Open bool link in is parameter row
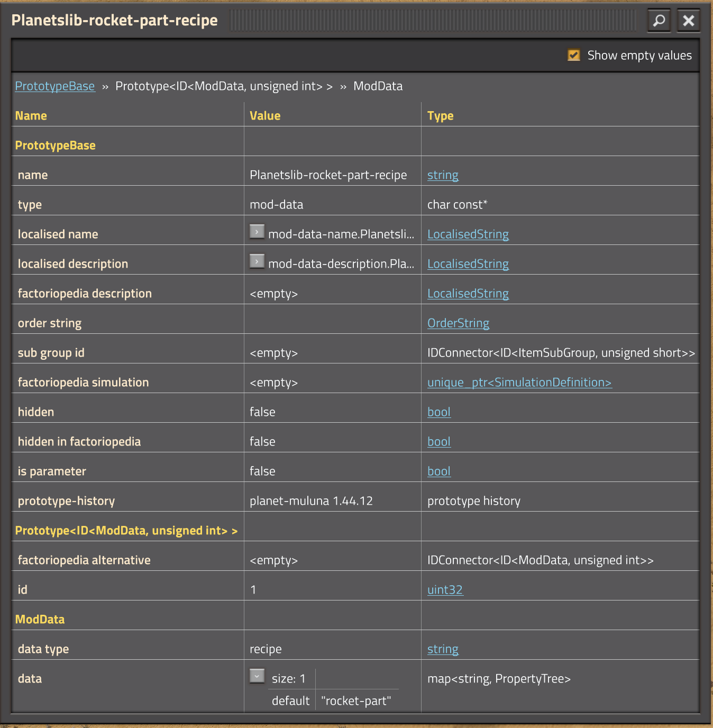713x728 pixels. tap(439, 471)
